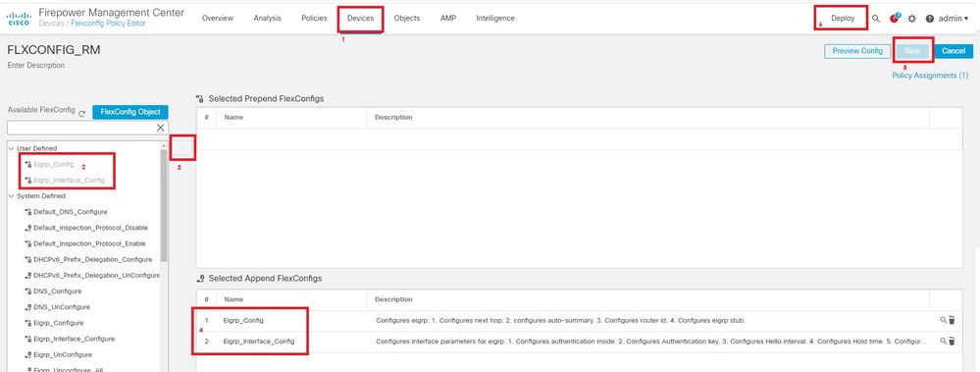
Task: Click the FLXCONFIG_RM policy title
Action: click(x=53, y=51)
